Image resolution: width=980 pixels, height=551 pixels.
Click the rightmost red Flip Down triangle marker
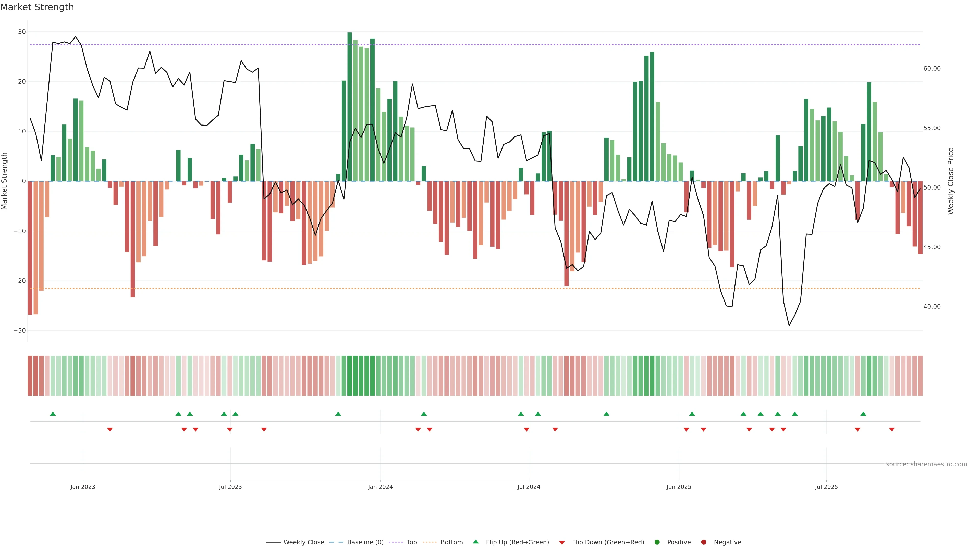[x=892, y=429]
